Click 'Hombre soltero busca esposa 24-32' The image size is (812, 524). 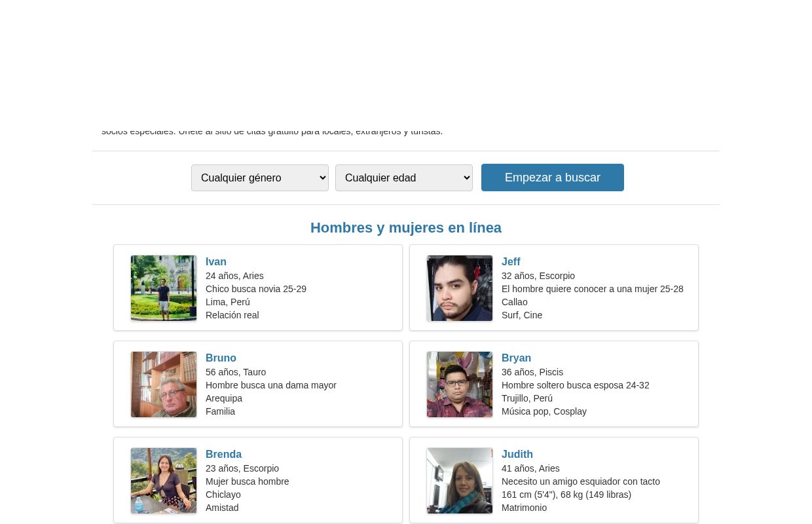click(576, 385)
